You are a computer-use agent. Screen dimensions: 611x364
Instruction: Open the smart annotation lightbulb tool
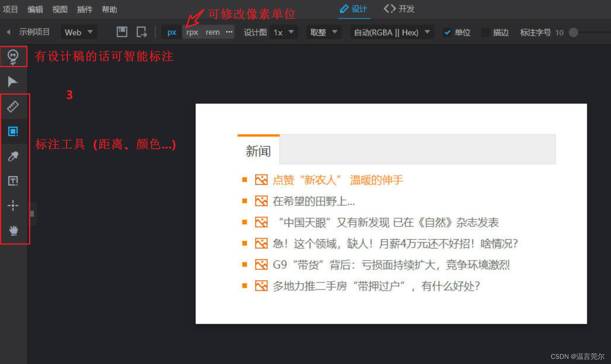(x=13, y=57)
